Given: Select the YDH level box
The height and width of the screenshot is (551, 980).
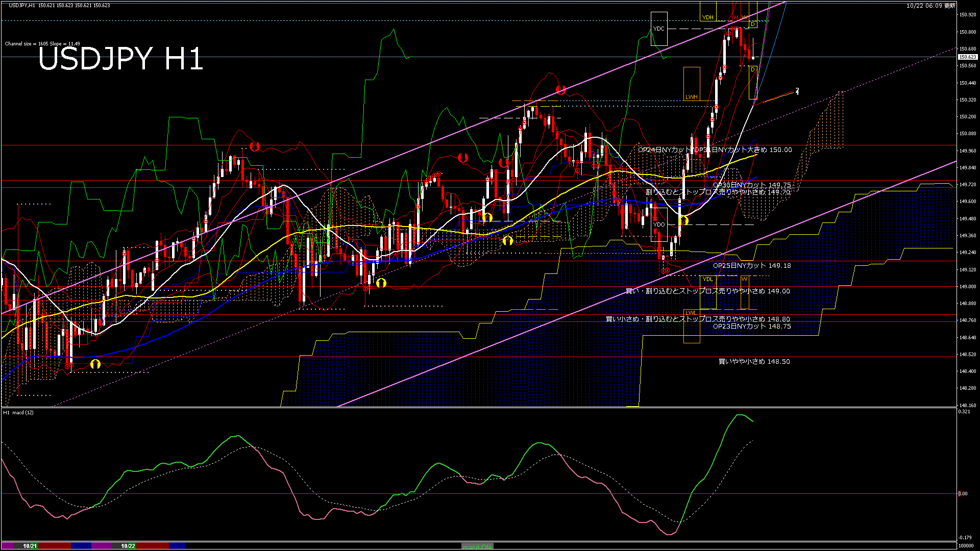Looking at the screenshot, I should 707,17.
